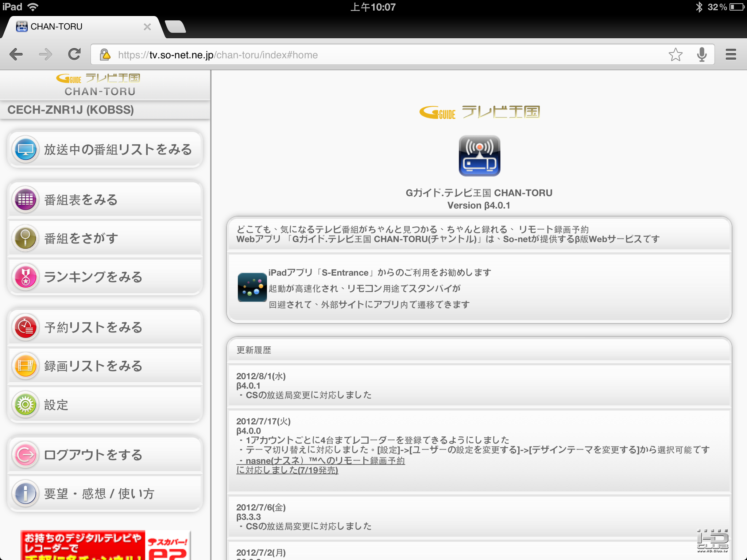Image resolution: width=747 pixels, height=560 pixels.
Task: Click the purple grid program guide icon
Action: coord(26,200)
